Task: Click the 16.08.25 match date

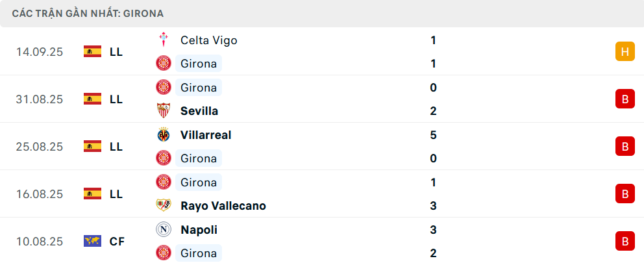Action: [x=40, y=194]
